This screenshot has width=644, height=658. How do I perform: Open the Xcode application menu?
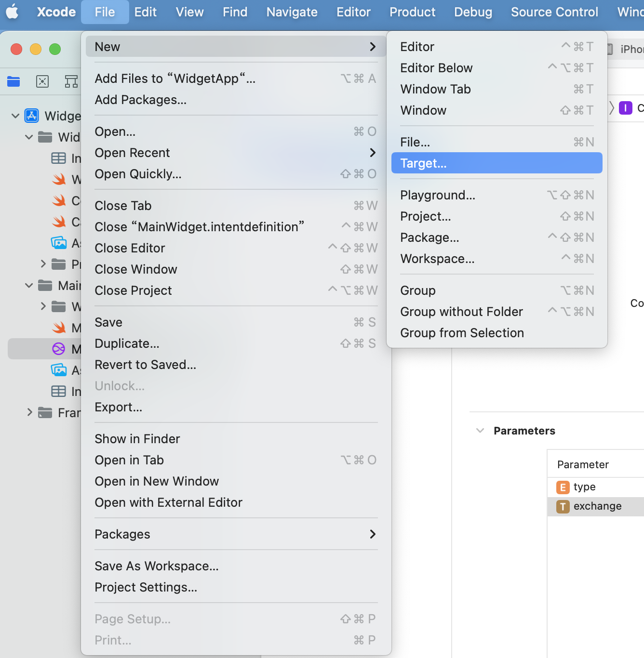(56, 12)
